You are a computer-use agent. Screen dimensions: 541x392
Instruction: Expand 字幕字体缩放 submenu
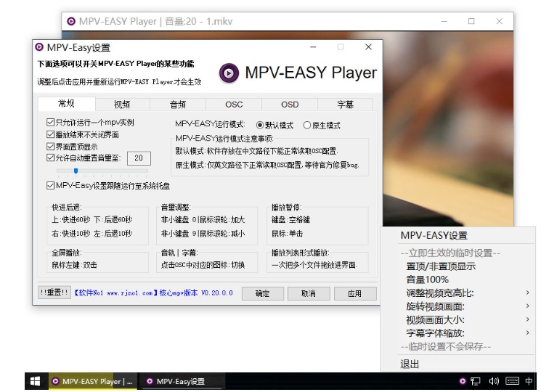click(x=457, y=332)
